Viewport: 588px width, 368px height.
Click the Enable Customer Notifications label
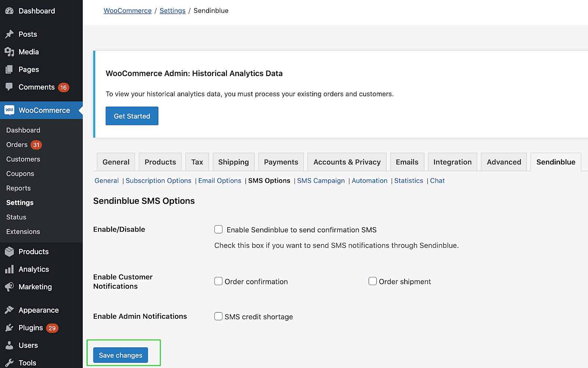[123, 282]
